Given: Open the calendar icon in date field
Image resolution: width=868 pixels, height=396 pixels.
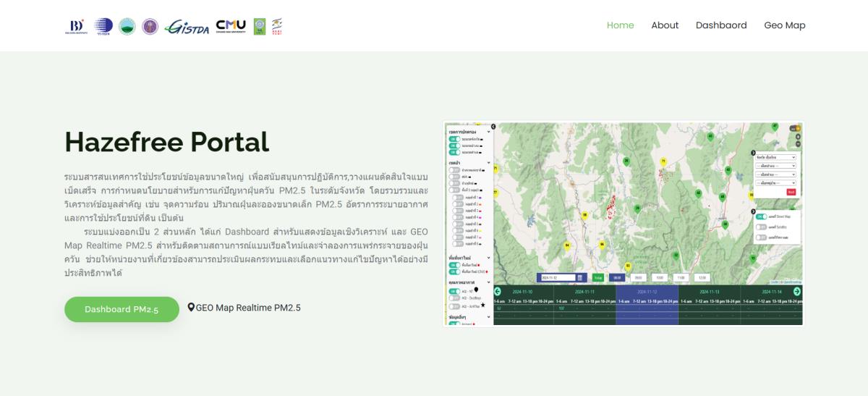Looking at the screenshot, I should coord(580,277).
